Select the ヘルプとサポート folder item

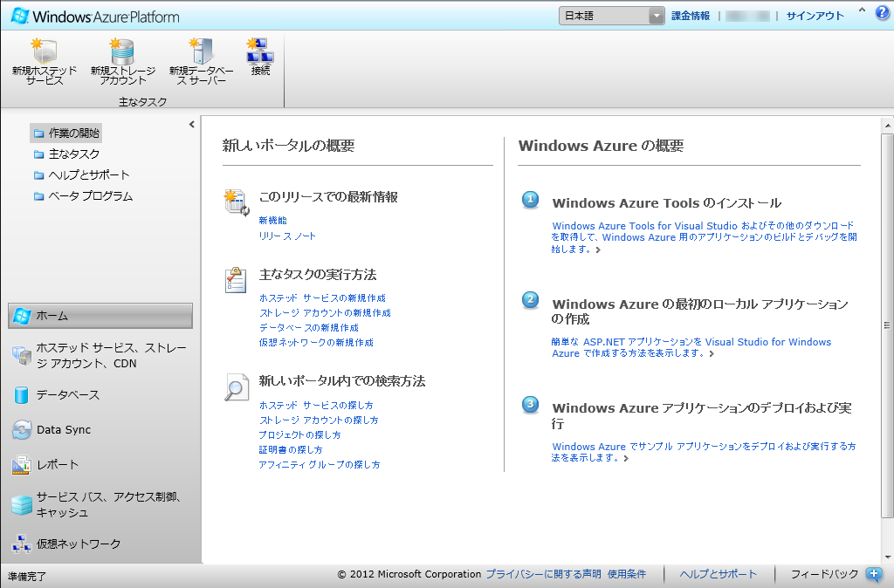pos(81,175)
